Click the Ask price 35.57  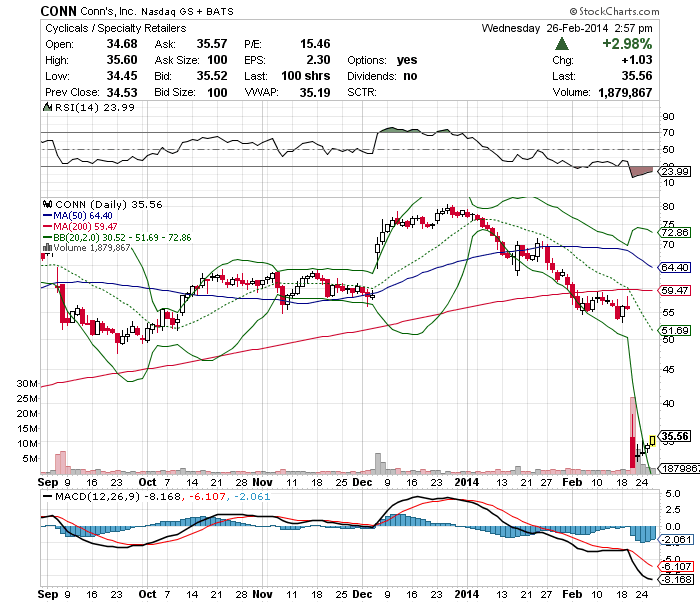point(212,44)
